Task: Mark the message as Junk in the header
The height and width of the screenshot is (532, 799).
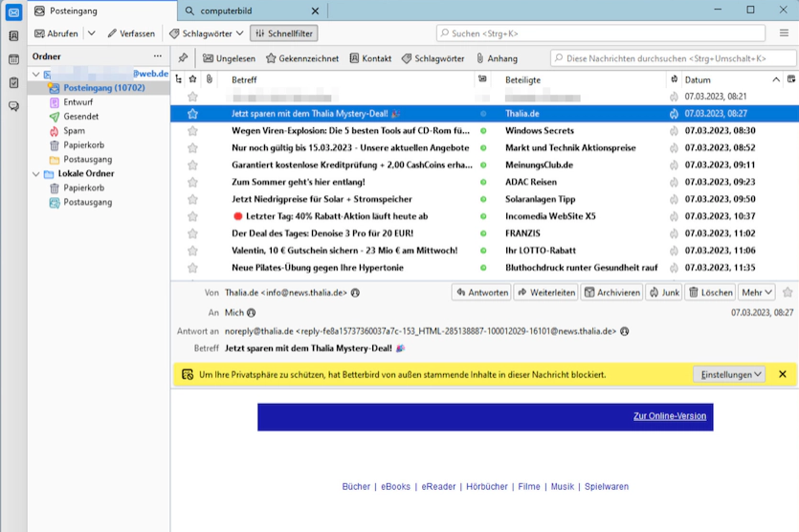Action: 664,293
